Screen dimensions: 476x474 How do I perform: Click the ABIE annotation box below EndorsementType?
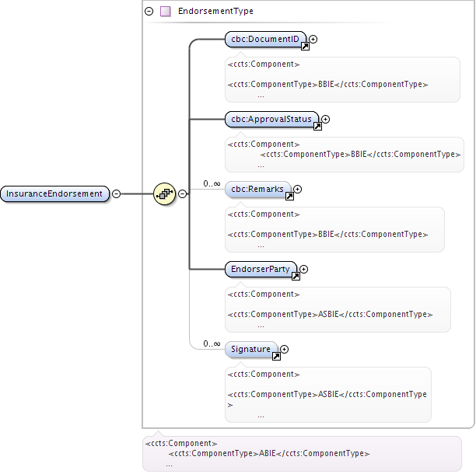tap(302, 454)
